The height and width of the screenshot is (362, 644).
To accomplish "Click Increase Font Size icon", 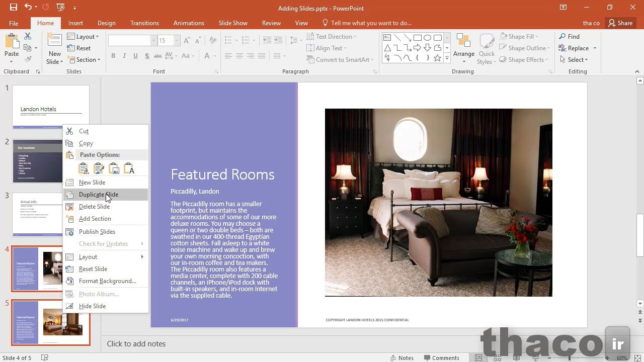I will click(187, 40).
